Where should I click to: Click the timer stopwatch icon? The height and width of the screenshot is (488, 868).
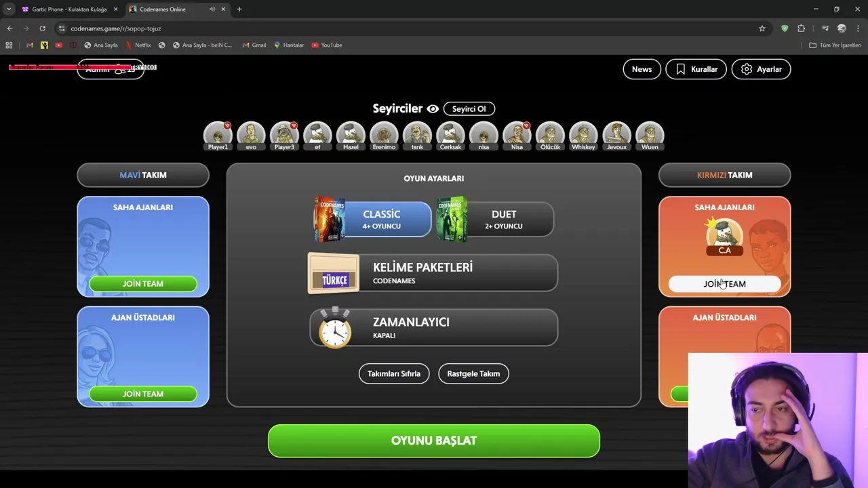click(335, 328)
